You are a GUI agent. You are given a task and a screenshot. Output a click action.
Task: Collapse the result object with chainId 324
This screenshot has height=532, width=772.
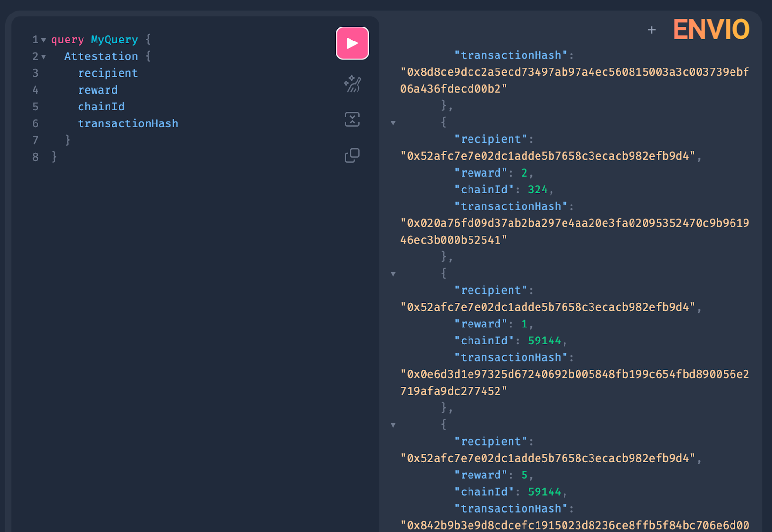(x=393, y=123)
